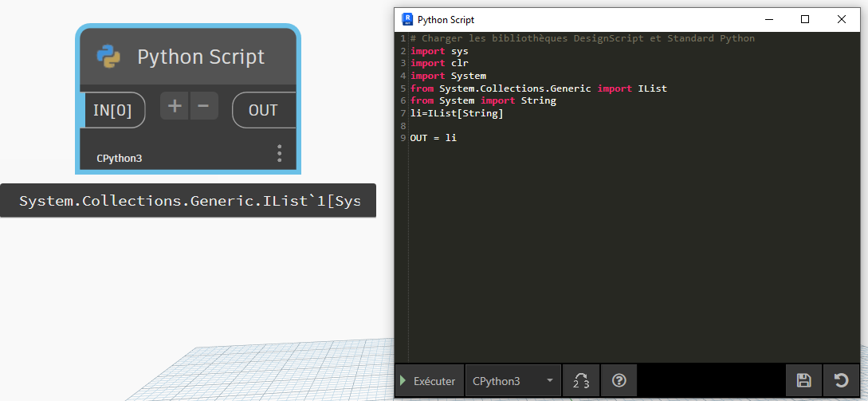
Task: Click the Python Script node title
Action: coord(201,57)
